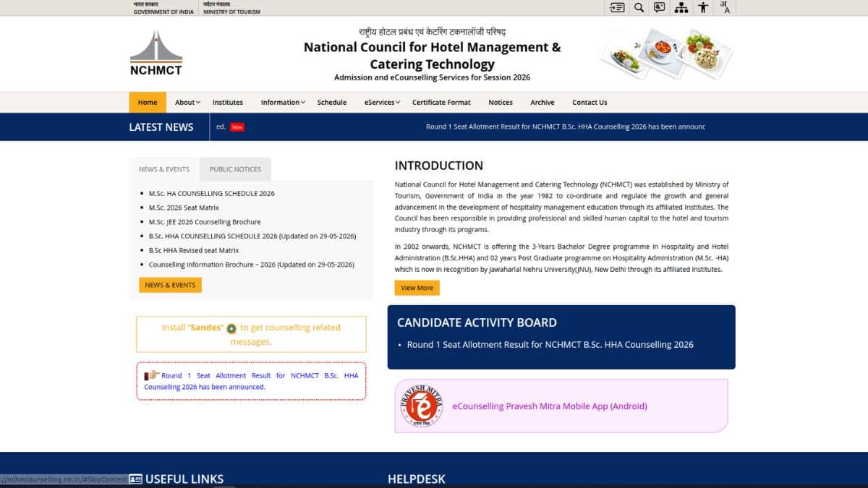868x488 pixels.
Task: Open B.Sc. HHA Counselling Schedule 2026 link
Action: (x=252, y=236)
